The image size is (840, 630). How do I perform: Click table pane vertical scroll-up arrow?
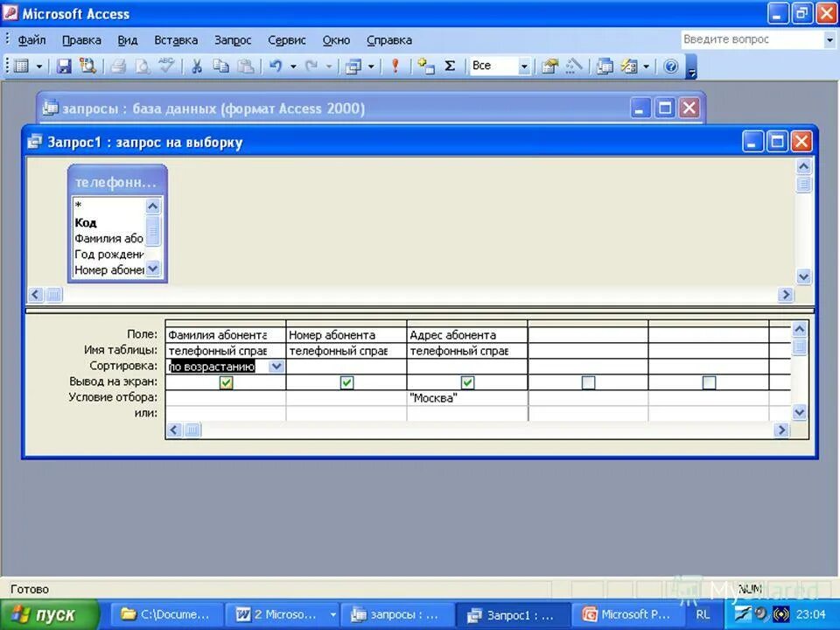coord(803,166)
